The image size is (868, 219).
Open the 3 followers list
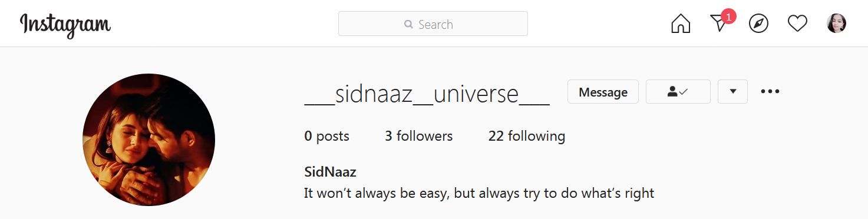(419, 136)
